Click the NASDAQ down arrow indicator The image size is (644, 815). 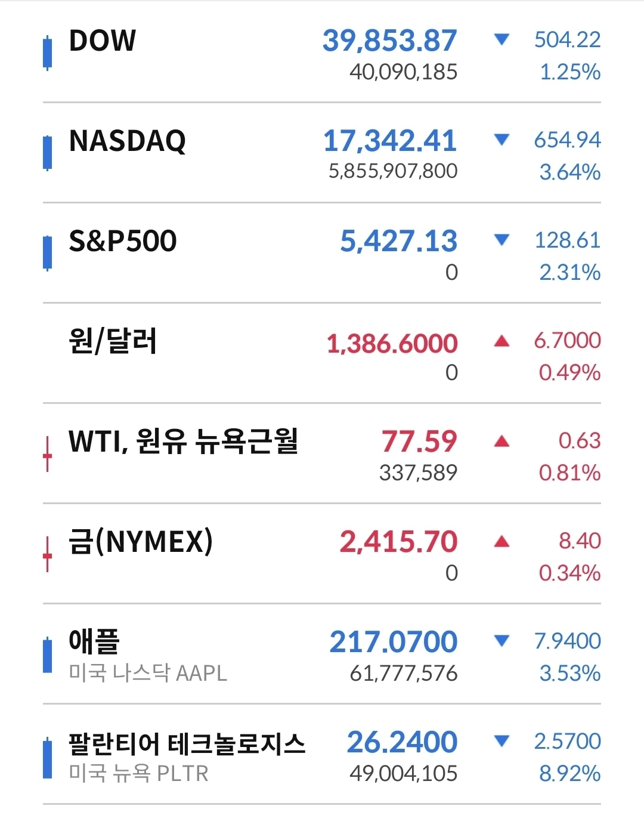pos(502,140)
